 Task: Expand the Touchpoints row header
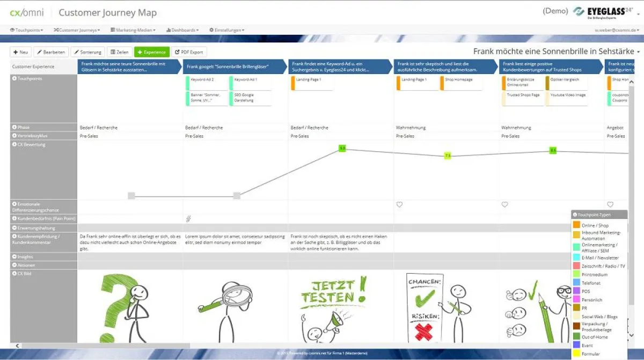pyautogui.click(x=14, y=78)
